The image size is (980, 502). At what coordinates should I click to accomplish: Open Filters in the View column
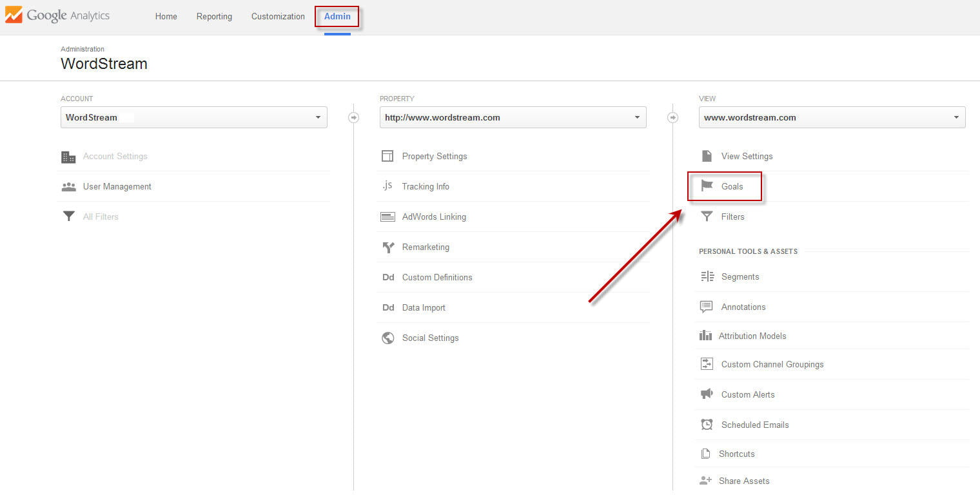click(x=732, y=217)
